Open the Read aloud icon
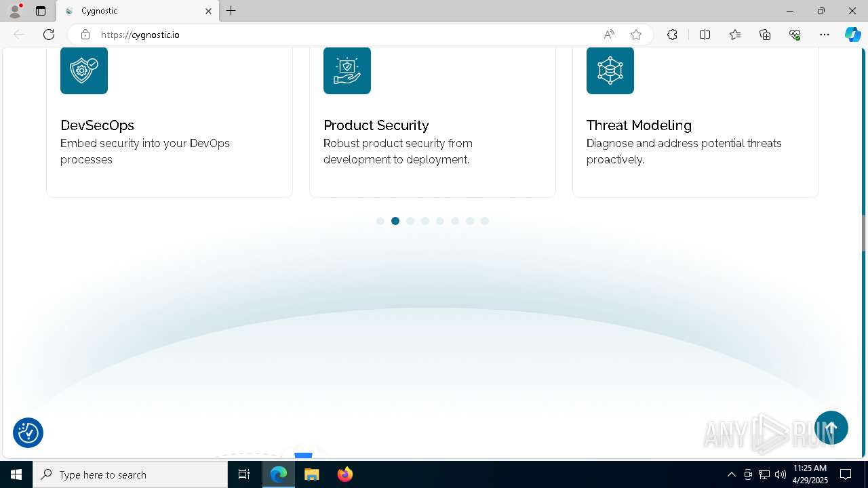The image size is (868, 488). pyautogui.click(x=609, y=35)
